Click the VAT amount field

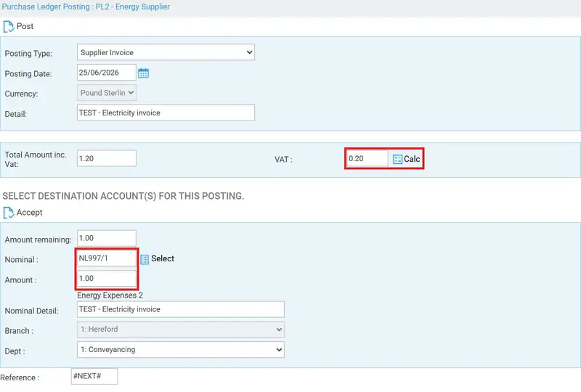point(367,158)
